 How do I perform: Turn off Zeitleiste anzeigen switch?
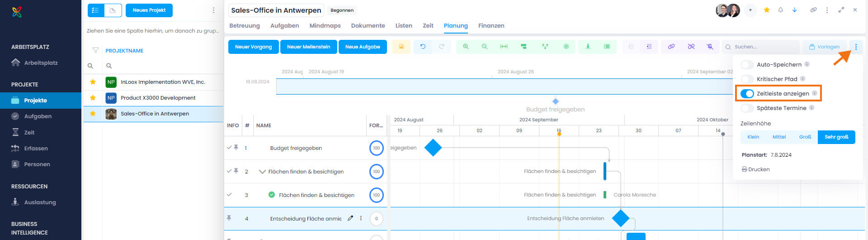point(747,94)
